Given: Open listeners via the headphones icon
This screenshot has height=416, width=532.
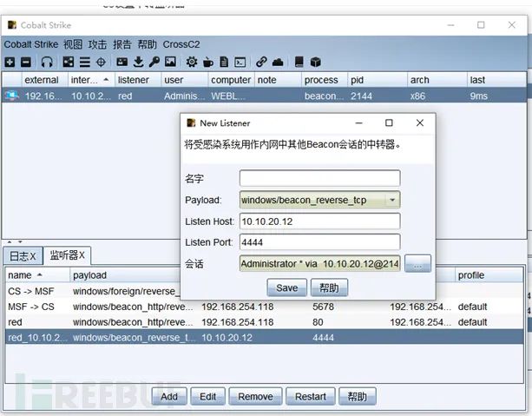Looking at the screenshot, I should pyautogui.click(x=47, y=63).
